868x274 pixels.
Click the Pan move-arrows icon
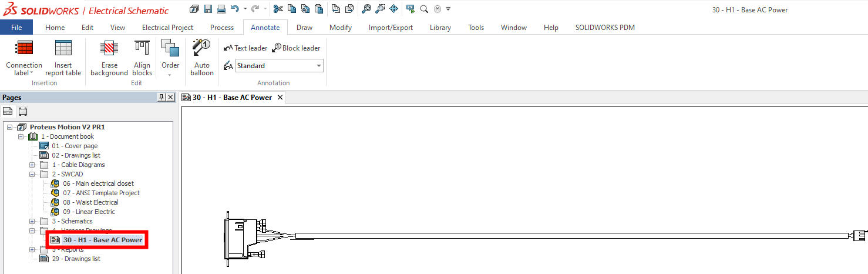click(x=393, y=9)
